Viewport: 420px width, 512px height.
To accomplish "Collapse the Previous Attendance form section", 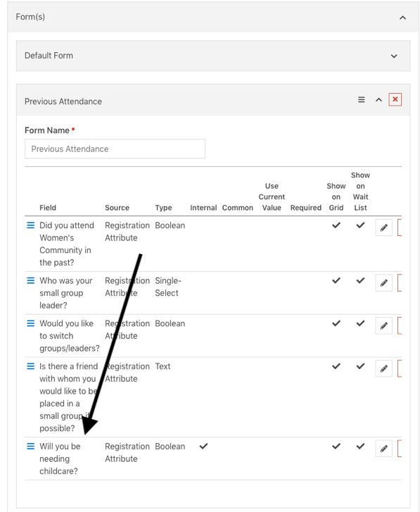I will click(x=378, y=99).
